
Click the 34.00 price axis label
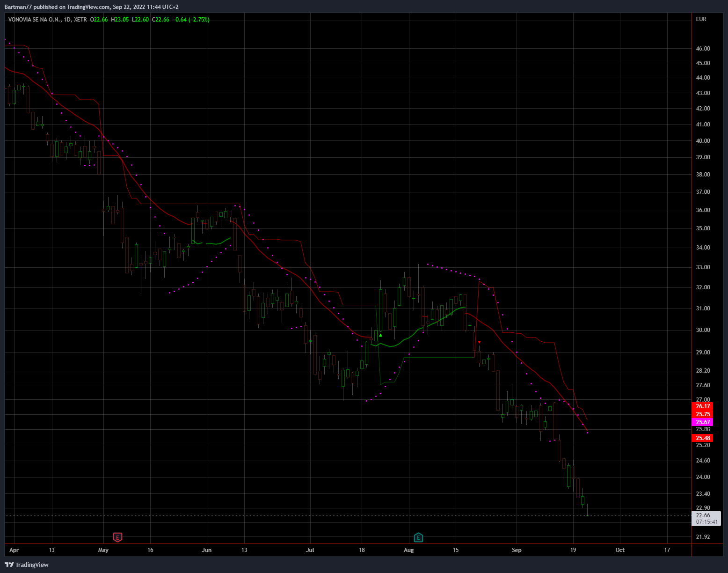[x=703, y=248]
